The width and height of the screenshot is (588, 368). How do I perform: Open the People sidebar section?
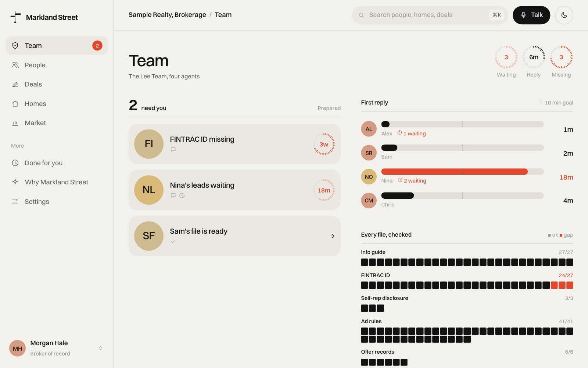57,65
